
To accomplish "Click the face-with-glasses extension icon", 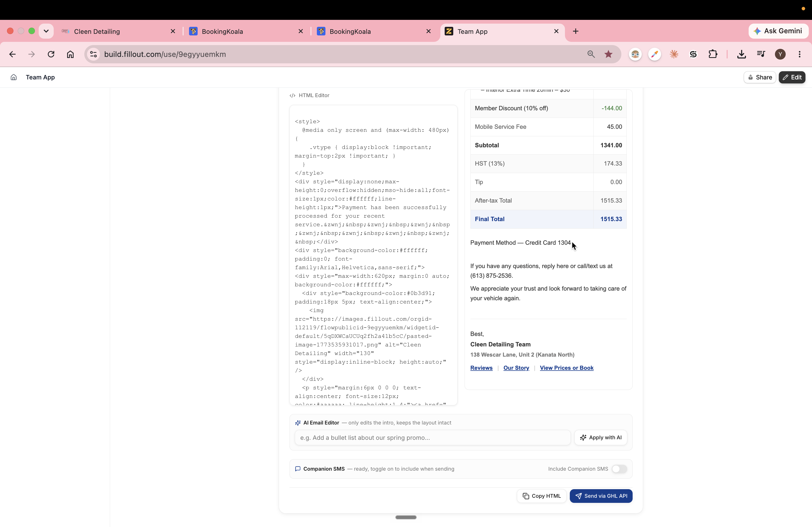I will (x=635, y=54).
